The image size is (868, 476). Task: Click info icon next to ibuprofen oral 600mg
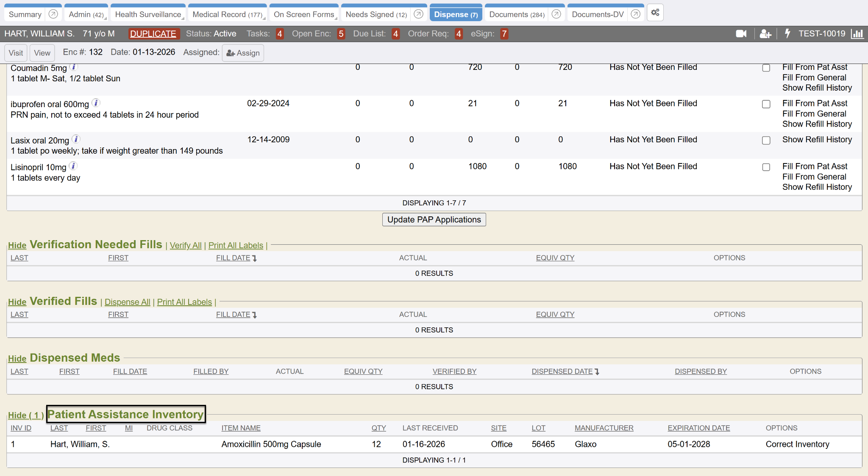point(96,102)
